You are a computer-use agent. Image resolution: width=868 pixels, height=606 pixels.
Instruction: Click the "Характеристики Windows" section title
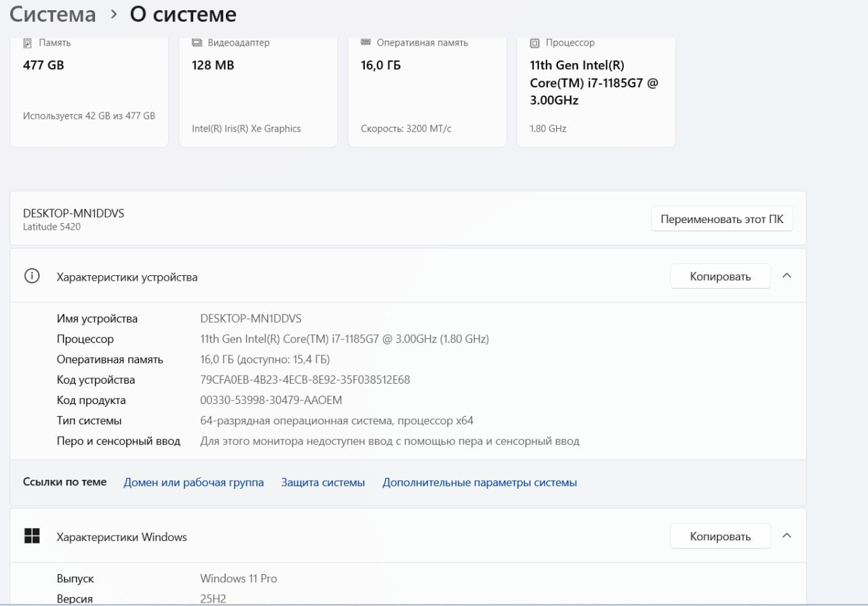coord(122,537)
